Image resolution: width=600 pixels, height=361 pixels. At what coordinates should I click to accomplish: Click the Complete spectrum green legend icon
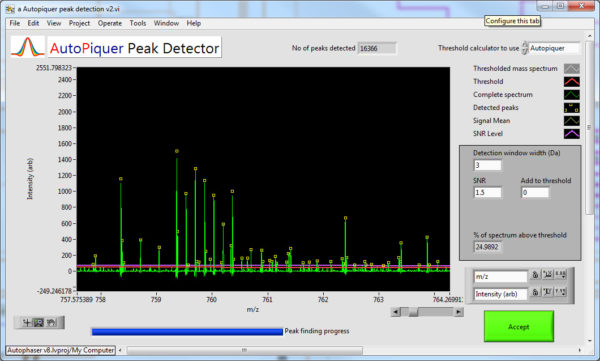[x=572, y=95]
